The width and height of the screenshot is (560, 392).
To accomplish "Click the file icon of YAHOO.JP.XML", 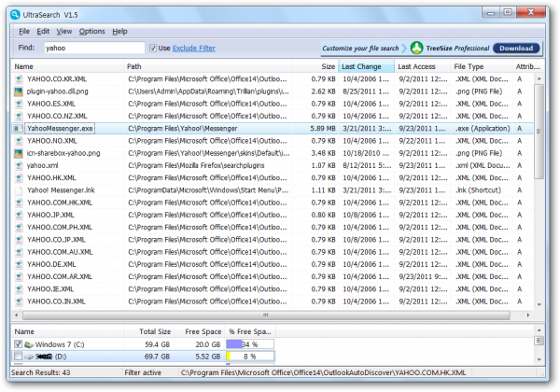I will pyautogui.click(x=19, y=215).
